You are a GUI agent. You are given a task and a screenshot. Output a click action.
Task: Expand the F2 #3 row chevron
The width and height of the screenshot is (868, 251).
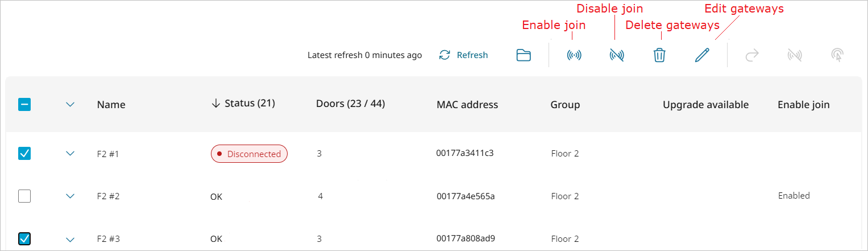click(x=70, y=239)
